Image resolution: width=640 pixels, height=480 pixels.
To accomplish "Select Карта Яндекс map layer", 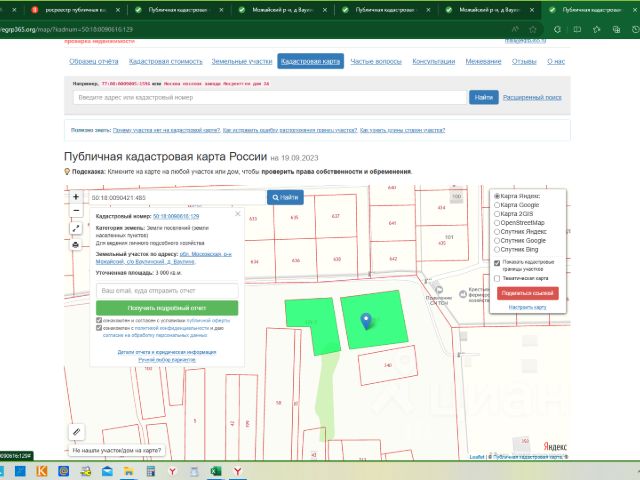I will click(497, 196).
